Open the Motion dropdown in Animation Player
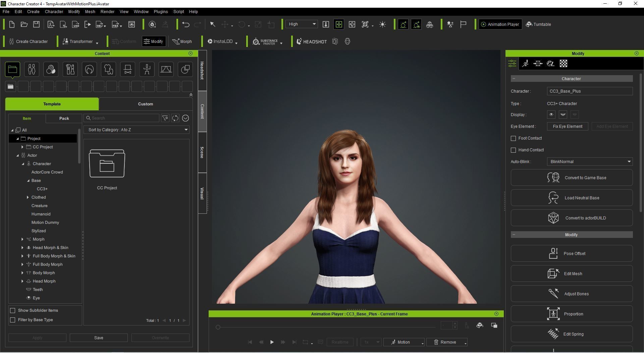 coord(404,342)
